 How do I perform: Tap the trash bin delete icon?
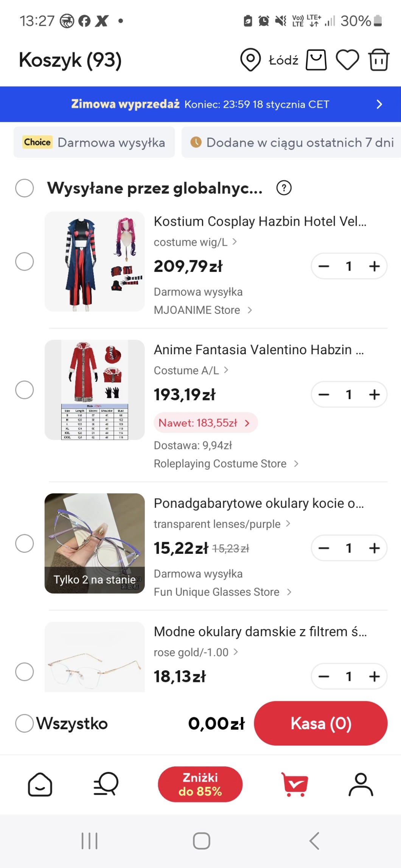(379, 60)
